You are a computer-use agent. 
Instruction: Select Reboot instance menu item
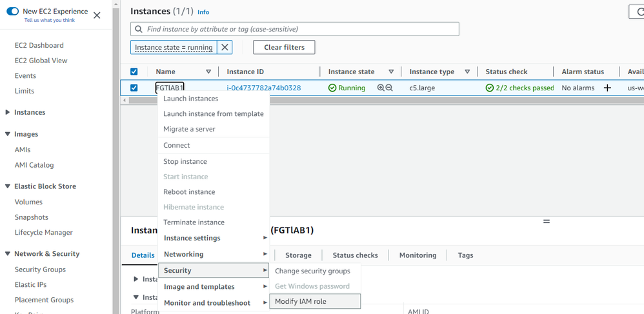coord(214,191)
